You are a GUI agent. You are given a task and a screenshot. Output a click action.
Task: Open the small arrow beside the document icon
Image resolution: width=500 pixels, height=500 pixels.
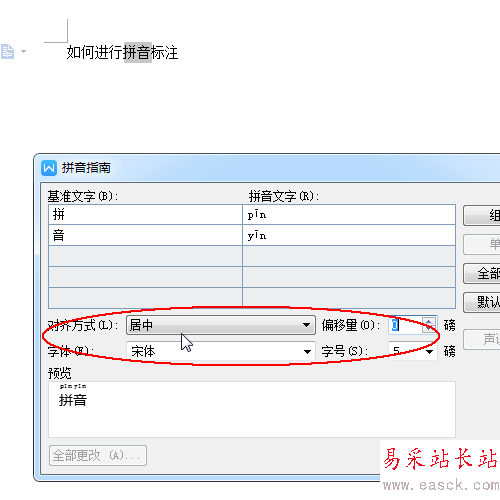(x=23, y=51)
